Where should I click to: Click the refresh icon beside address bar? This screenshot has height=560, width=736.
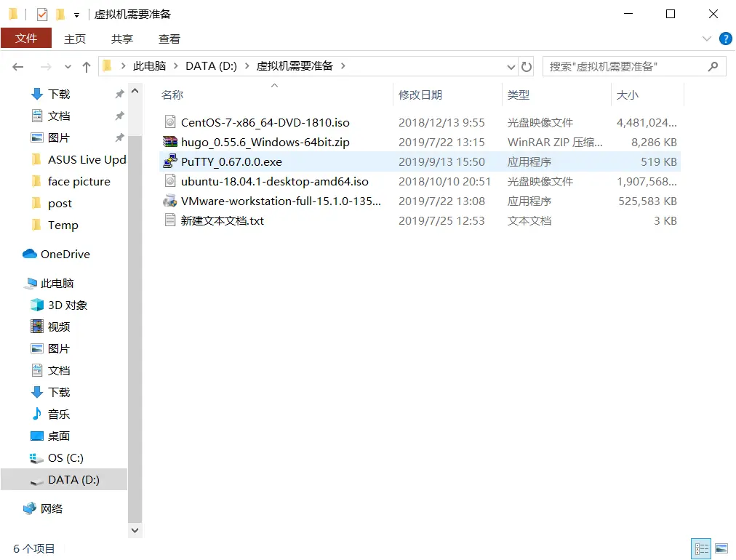point(527,67)
